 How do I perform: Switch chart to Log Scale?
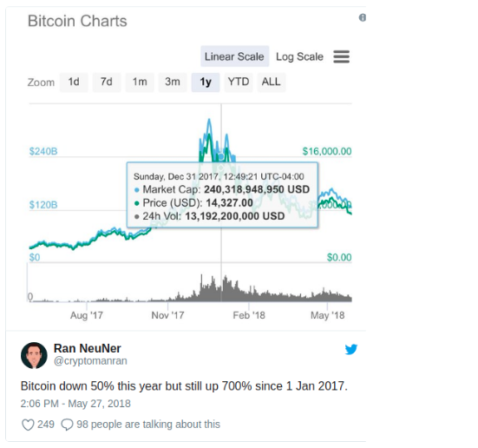coord(299,56)
